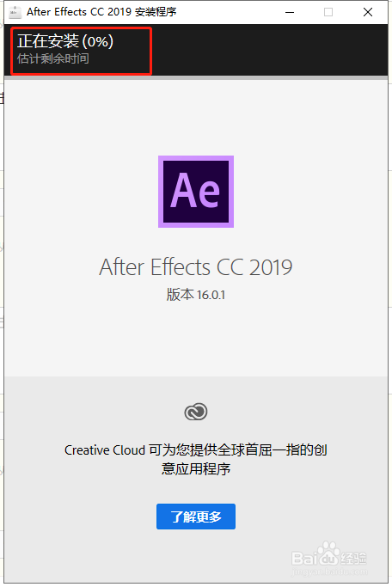
Task: Click the Creative Cloud logo icon
Action: 196,412
